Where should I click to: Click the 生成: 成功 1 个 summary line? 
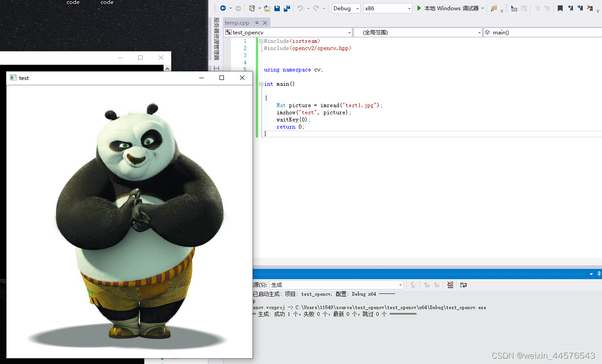(335, 314)
